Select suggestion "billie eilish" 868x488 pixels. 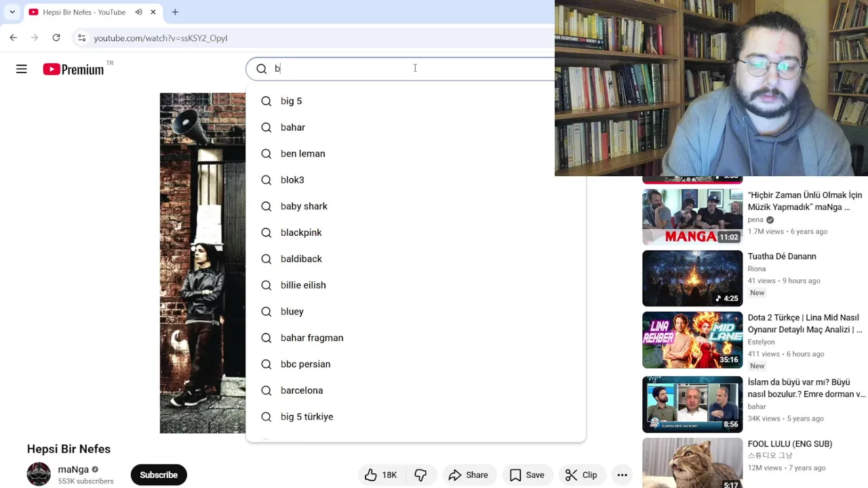click(416, 285)
